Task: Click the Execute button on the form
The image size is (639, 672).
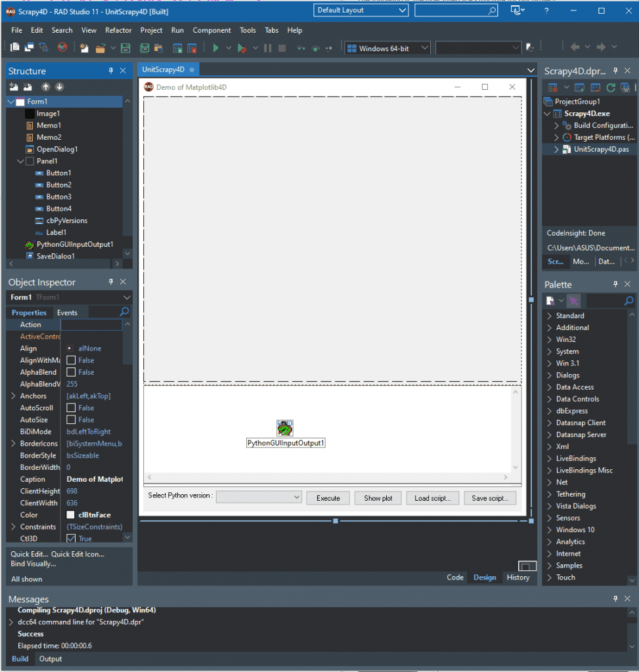Action: [328, 498]
